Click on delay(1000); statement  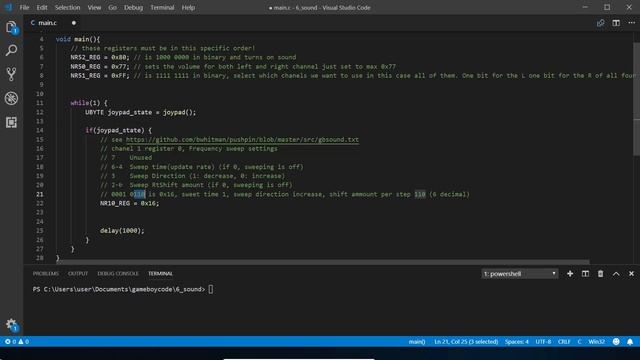point(122,231)
